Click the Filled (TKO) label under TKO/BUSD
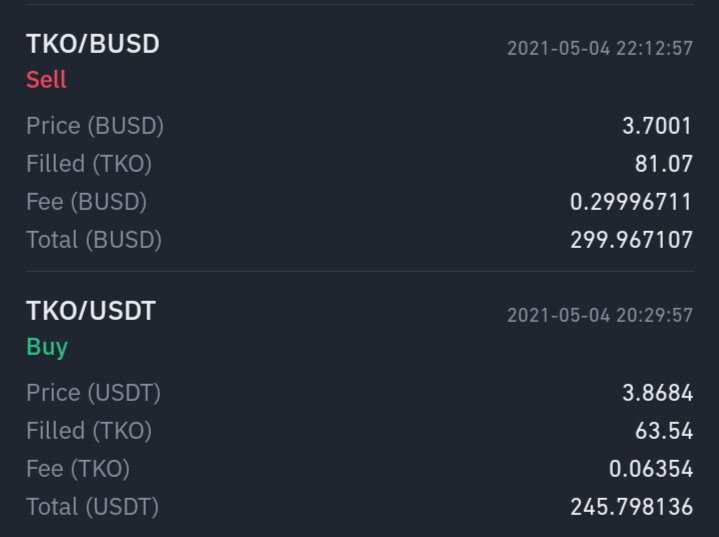 point(89,164)
